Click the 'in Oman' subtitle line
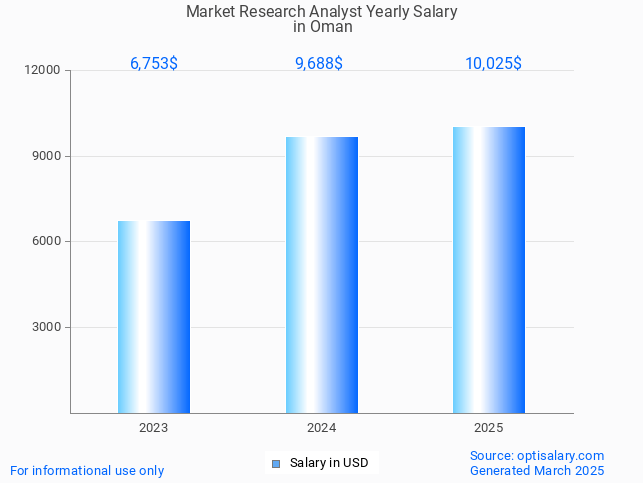The width and height of the screenshot is (643, 483). [323, 27]
